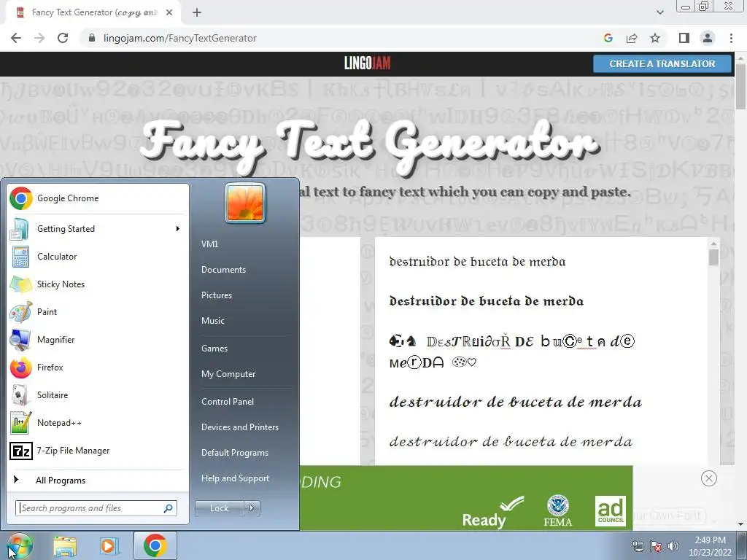Click the Chrome forward arrow
This screenshot has height=560, width=747.
click(39, 38)
